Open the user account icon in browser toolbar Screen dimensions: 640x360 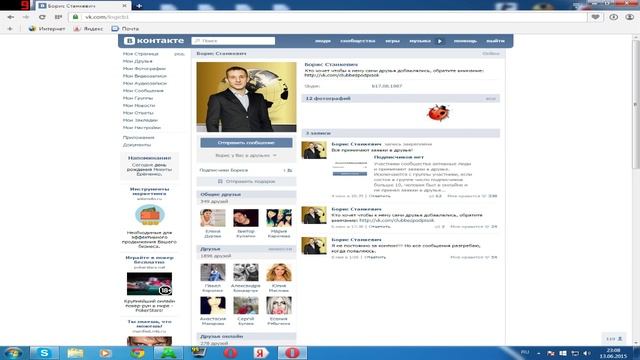tap(630, 17)
